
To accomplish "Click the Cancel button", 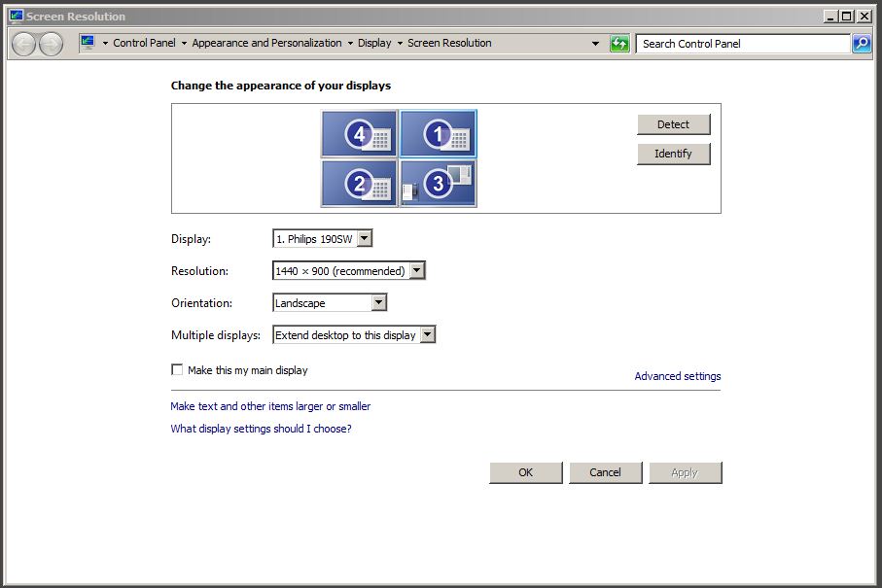I will click(605, 472).
